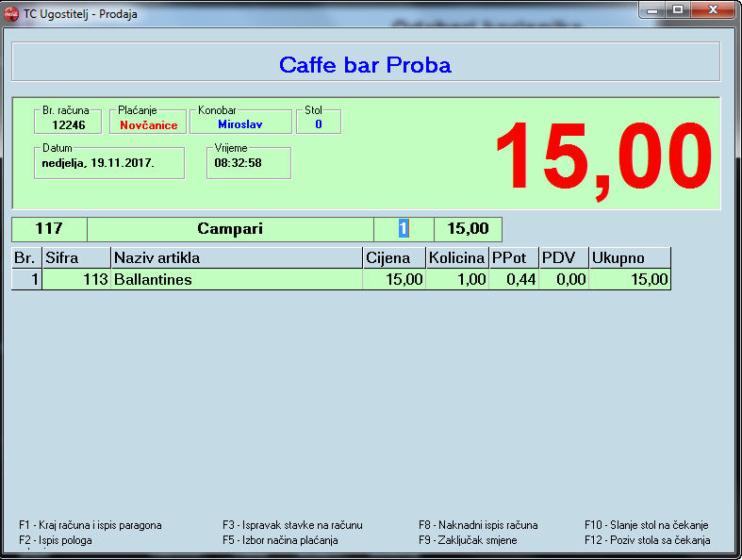Image resolution: width=742 pixels, height=560 pixels.
Task: Click the Br. računa field 12246
Action: point(68,124)
